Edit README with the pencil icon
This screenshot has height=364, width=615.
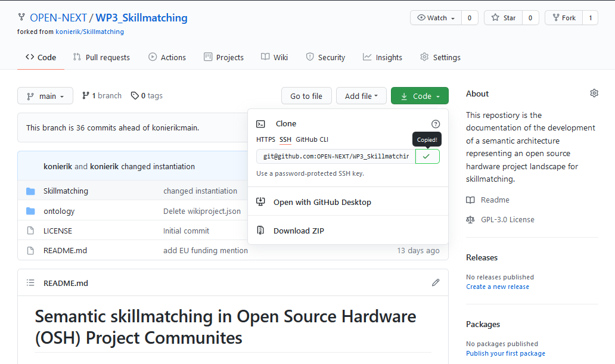point(436,282)
